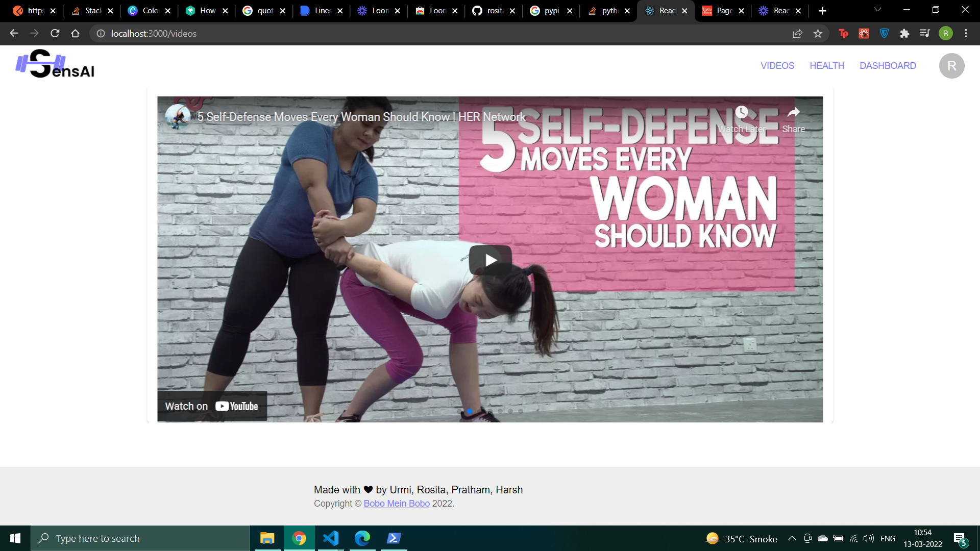This screenshot has width=980, height=551.
Task: Select the first blue carousel dot
Action: click(470, 411)
